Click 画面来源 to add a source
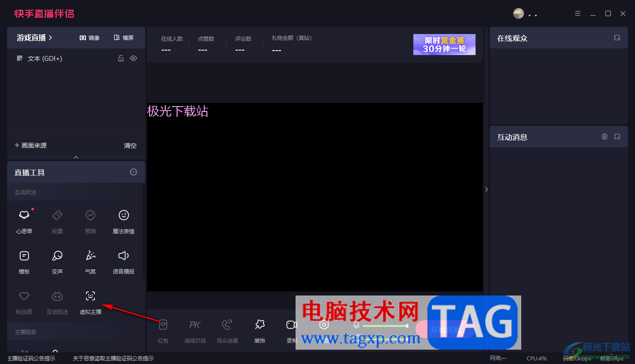The height and width of the screenshot is (364, 635). 31,146
